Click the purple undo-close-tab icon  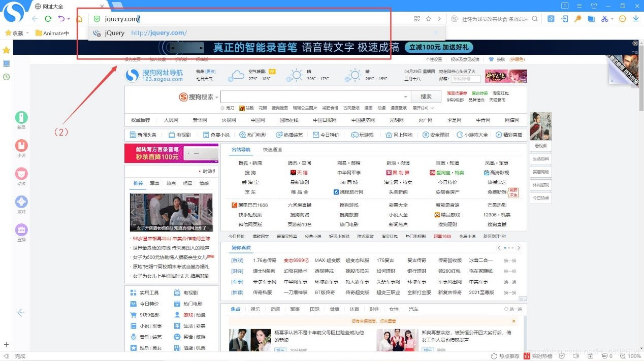click(61, 19)
